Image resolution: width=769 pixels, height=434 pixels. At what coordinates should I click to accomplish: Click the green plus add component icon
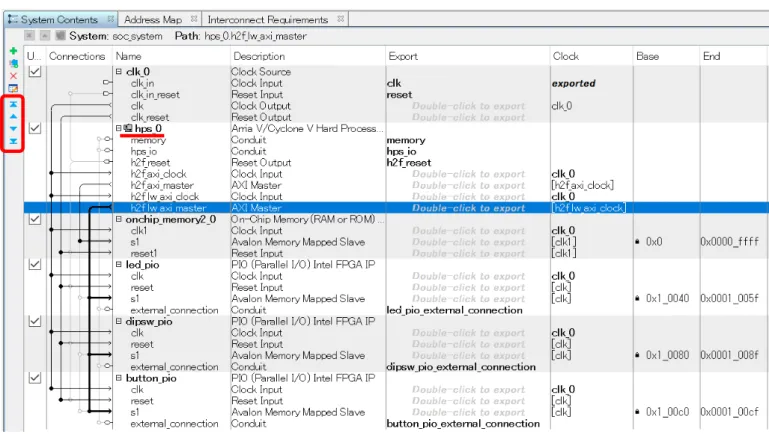coord(13,51)
